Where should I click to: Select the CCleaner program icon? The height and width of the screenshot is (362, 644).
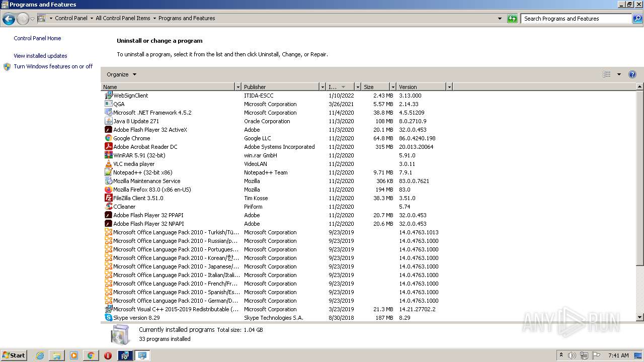(108, 207)
